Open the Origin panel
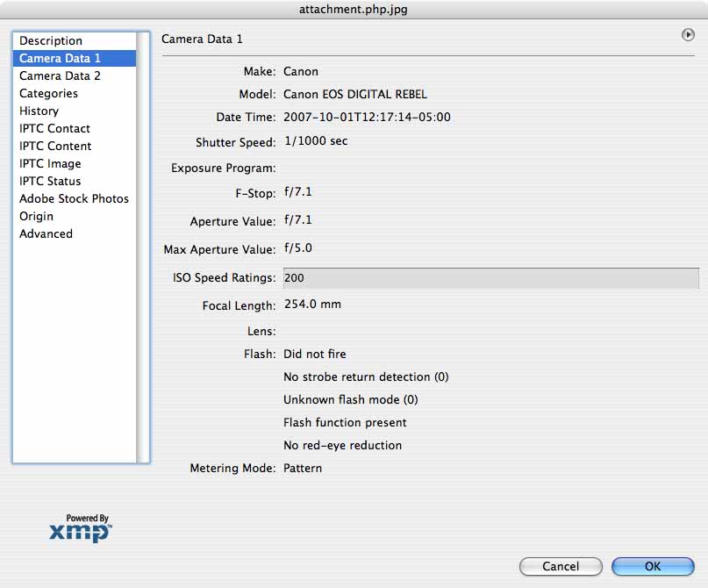Viewport: 708px width, 588px height. [x=36, y=216]
